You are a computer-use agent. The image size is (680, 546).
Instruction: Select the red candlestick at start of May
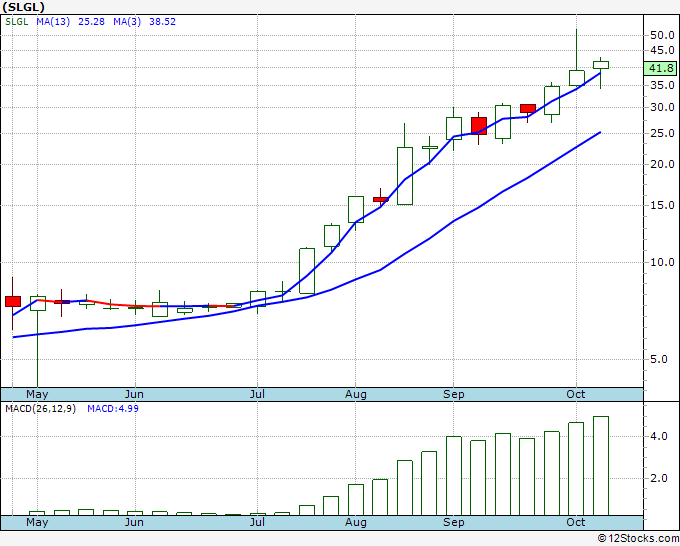(13, 301)
